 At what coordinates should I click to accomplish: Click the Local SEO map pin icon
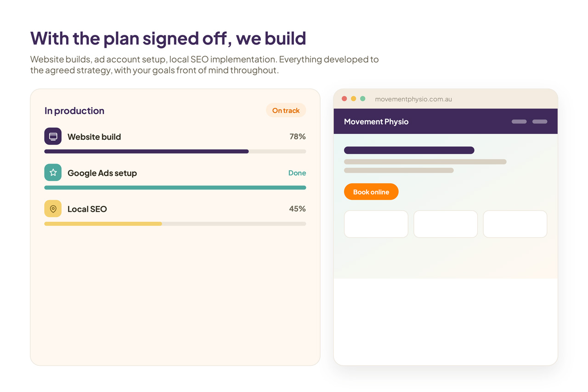tap(53, 209)
